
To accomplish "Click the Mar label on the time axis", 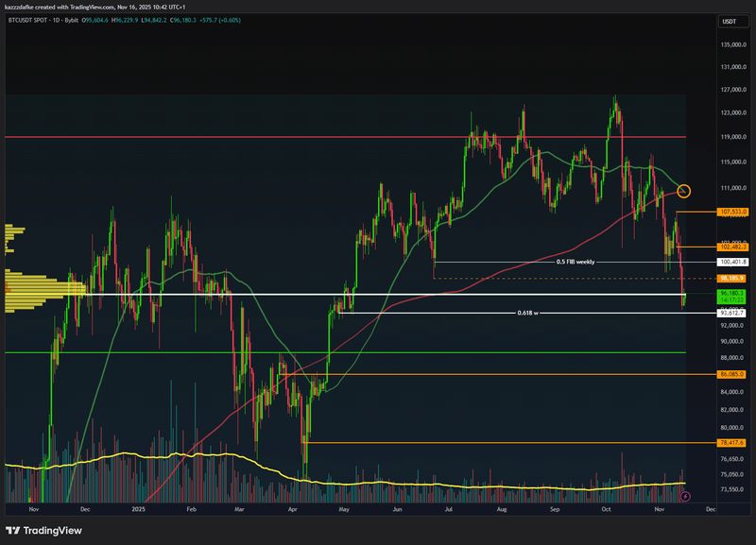I will pos(240,509).
